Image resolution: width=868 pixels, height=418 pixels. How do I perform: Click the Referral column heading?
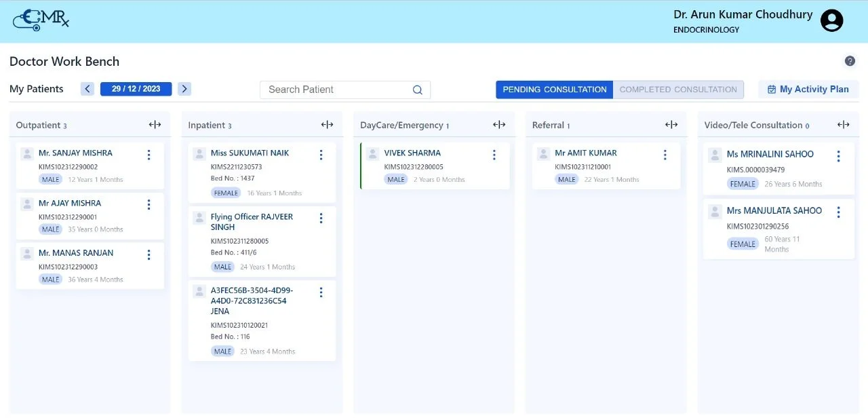pos(548,125)
